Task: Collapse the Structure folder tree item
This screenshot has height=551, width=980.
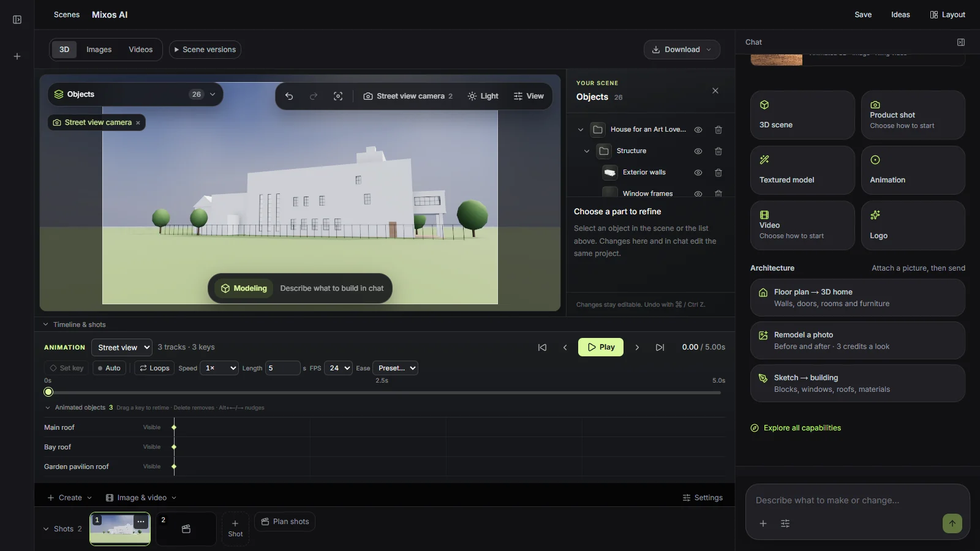Action: click(587, 151)
